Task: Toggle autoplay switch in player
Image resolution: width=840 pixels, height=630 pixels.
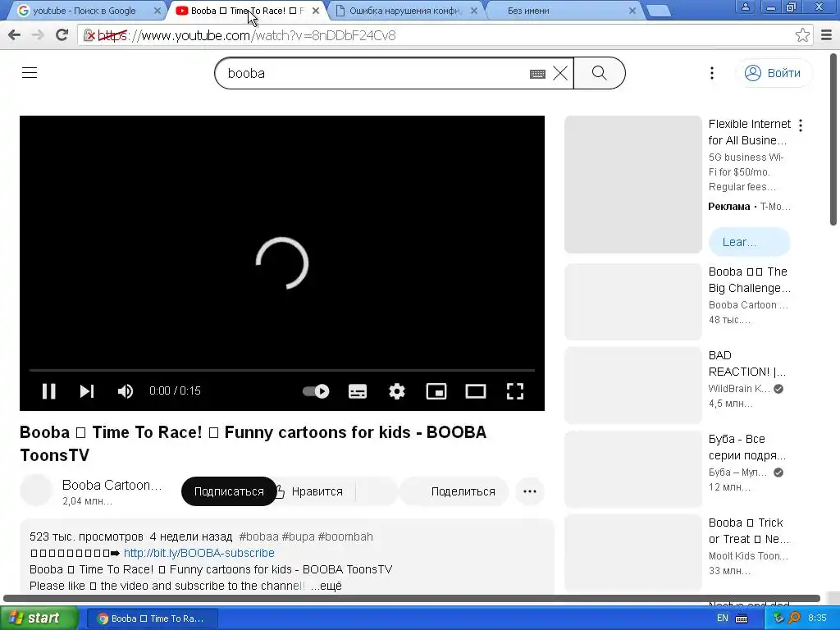Action: click(316, 391)
